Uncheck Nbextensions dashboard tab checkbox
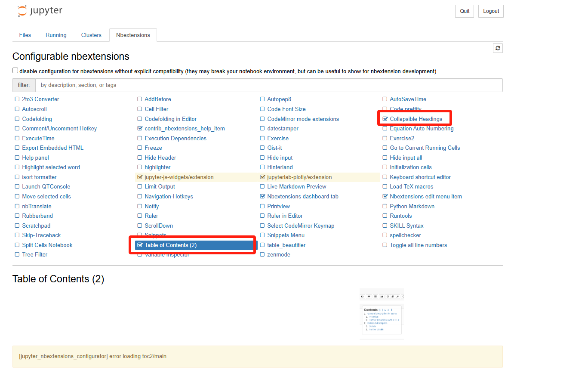 pyautogui.click(x=262, y=196)
